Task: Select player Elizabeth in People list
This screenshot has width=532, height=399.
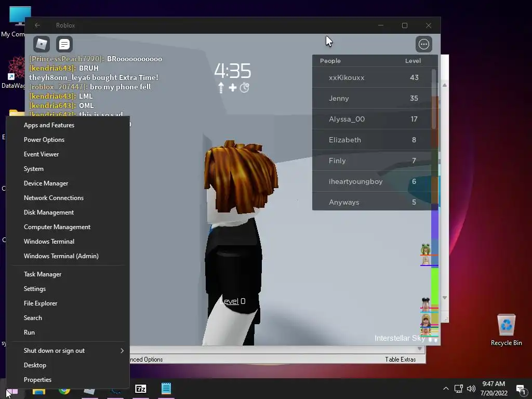Action: click(372, 140)
